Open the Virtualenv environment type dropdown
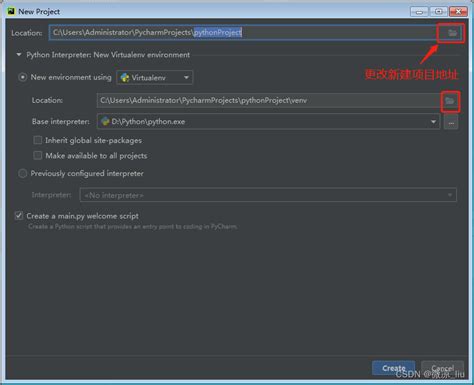The width and height of the screenshot is (474, 385). coord(154,78)
